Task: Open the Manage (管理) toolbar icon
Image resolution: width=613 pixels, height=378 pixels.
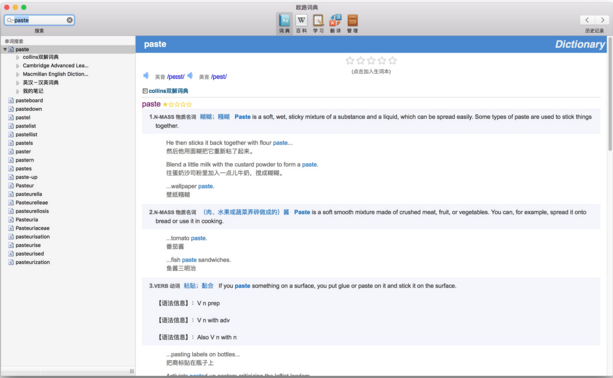Action: tap(352, 23)
